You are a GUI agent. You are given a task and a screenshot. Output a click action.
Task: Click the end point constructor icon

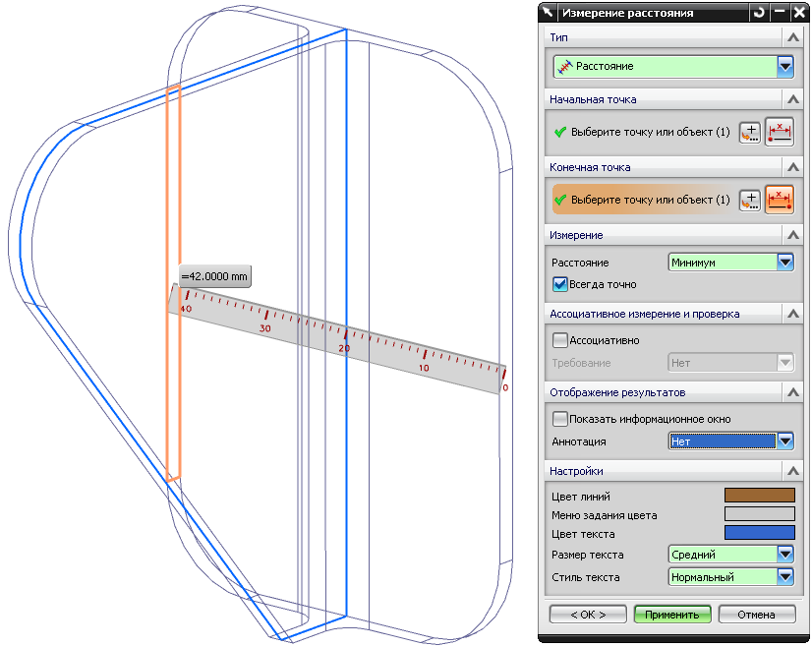pos(749,200)
